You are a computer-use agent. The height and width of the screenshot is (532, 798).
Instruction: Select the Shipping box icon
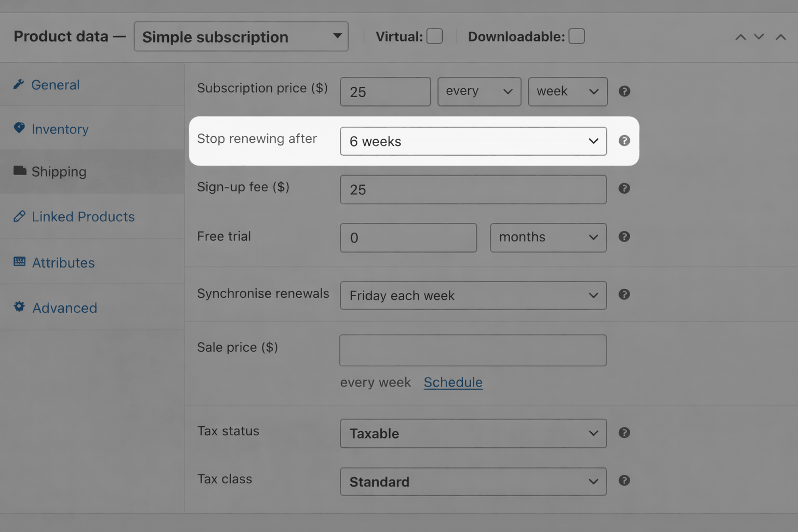[19, 171]
